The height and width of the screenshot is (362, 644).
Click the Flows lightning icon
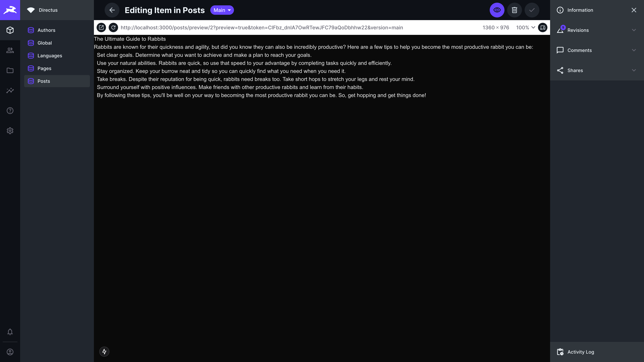tap(104, 351)
